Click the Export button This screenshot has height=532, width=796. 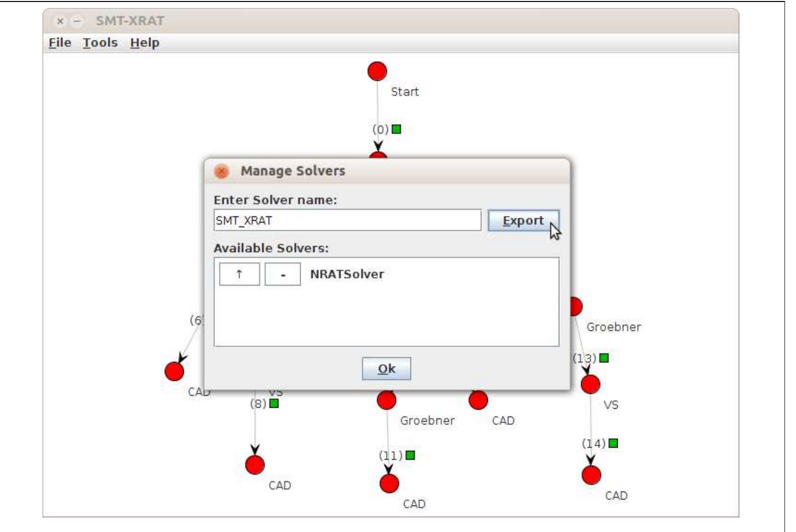(523, 221)
